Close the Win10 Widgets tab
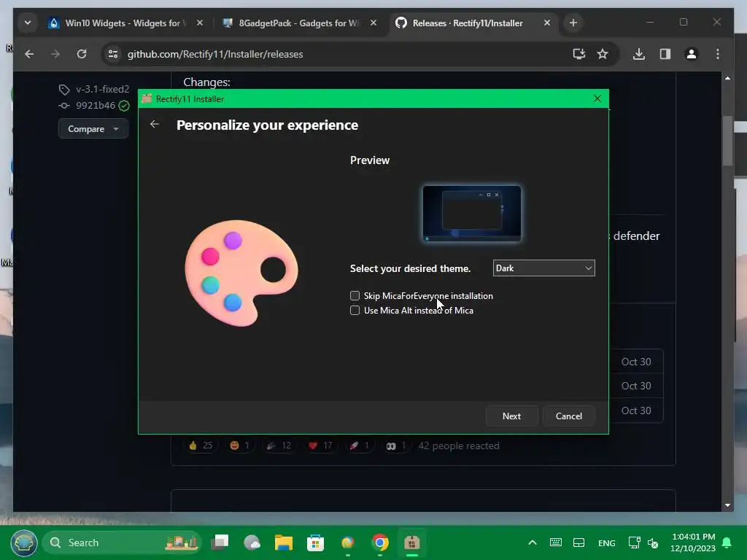This screenshot has height=560, width=747. [200, 23]
